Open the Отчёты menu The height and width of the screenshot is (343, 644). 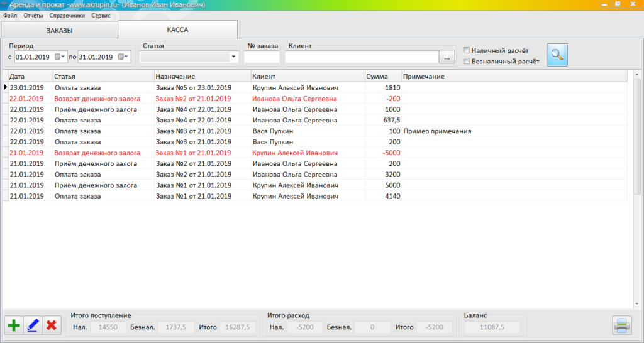[33, 15]
